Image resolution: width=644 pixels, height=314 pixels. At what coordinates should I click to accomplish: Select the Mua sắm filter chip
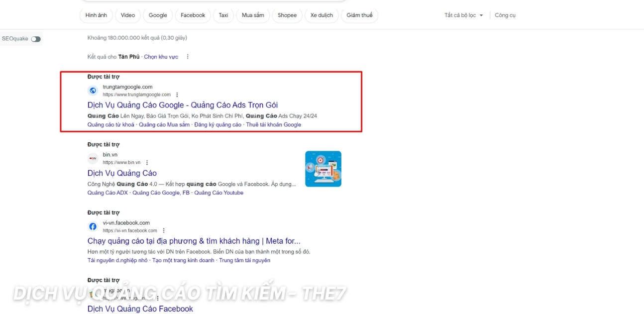253,15
